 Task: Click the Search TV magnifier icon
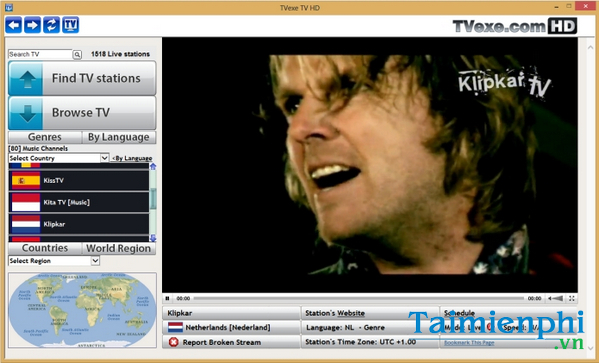pyautogui.click(x=77, y=55)
